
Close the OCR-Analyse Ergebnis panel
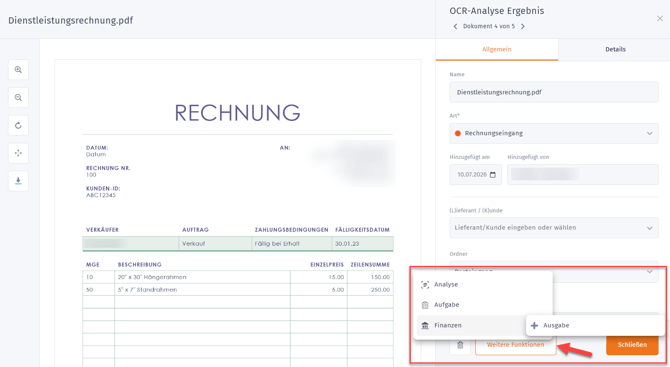660,18
